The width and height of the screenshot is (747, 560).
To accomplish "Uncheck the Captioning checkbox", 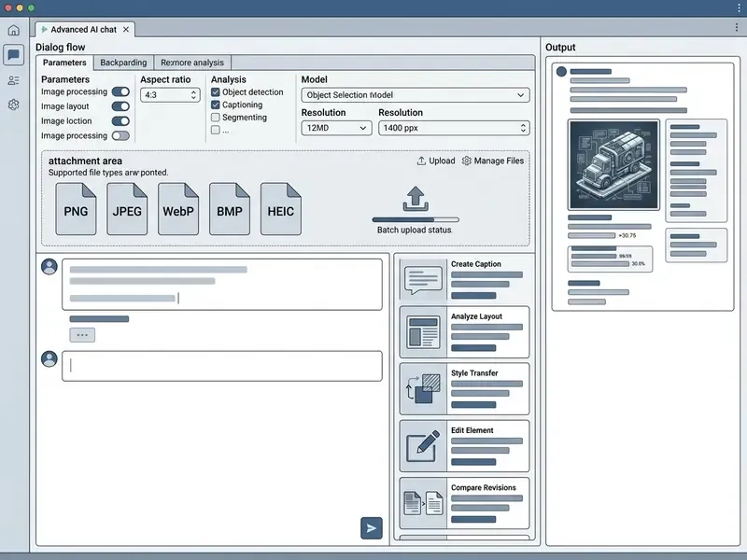I will click(x=216, y=105).
